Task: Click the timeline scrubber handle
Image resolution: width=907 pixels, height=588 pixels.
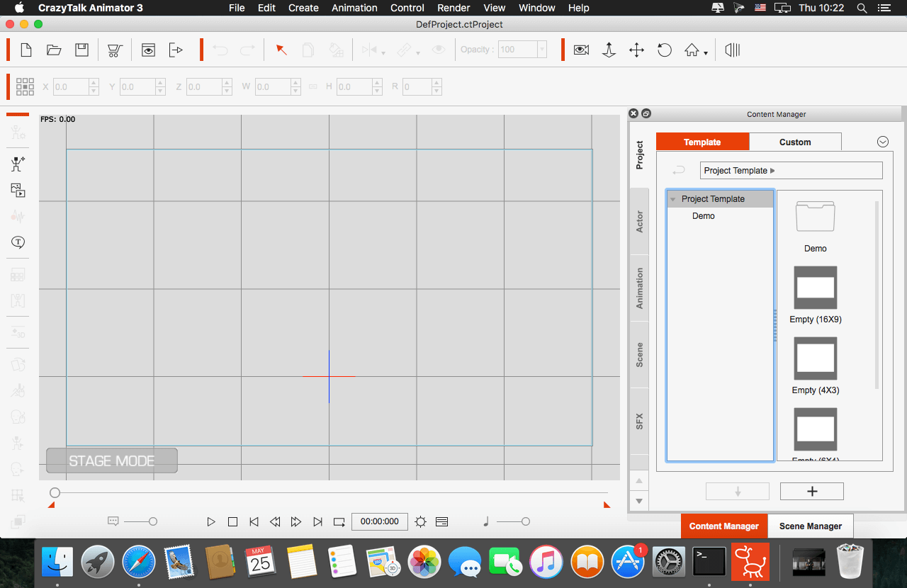Action: tap(55, 492)
